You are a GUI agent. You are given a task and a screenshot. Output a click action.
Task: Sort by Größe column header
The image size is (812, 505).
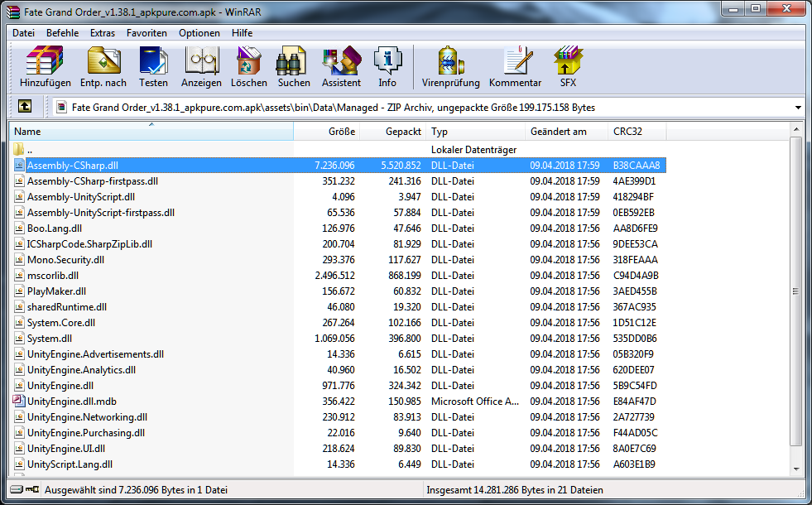(x=326, y=132)
